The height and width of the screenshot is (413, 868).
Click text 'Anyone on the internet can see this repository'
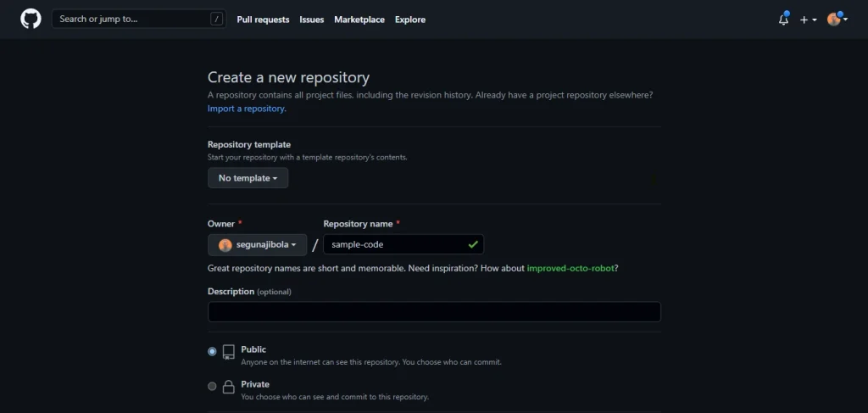320,362
